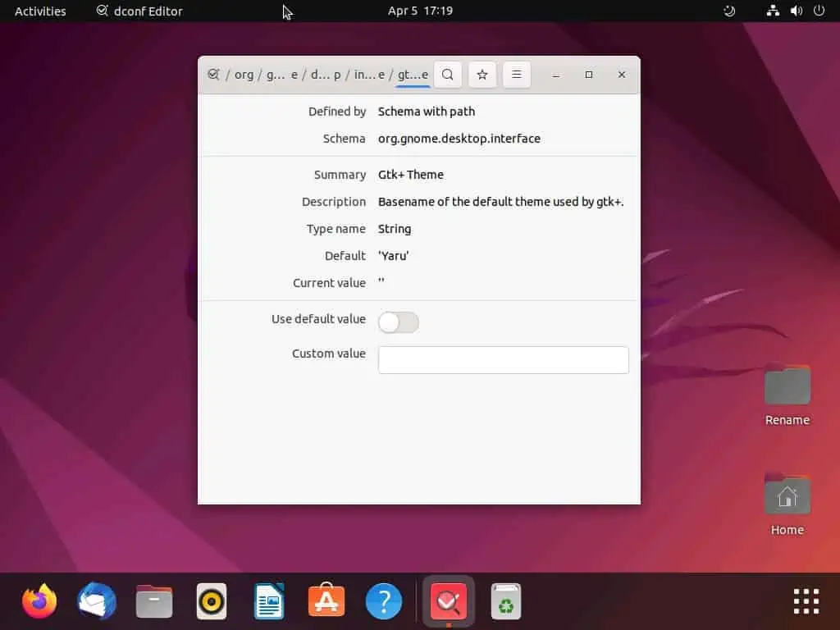Open Ubuntu Software store
Image resolution: width=840 pixels, height=630 pixels.
[326, 602]
